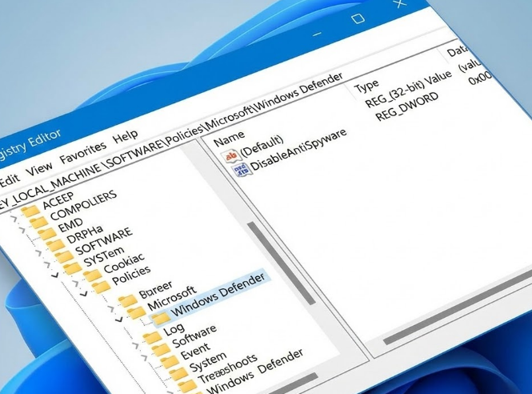The height and width of the screenshot is (394, 532).
Task: Open the Help menu
Action: point(126,137)
